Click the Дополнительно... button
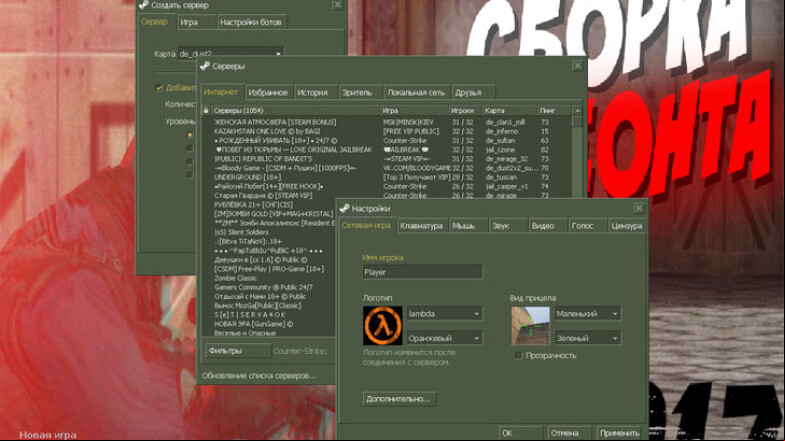The width and height of the screenshot is (785, 441). (x=399, y=399)
